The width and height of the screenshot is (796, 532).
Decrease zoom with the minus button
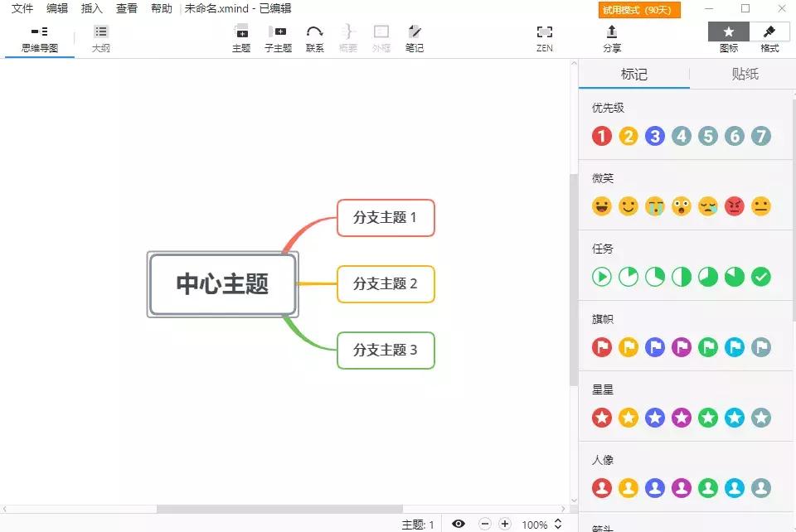point(484,524)
